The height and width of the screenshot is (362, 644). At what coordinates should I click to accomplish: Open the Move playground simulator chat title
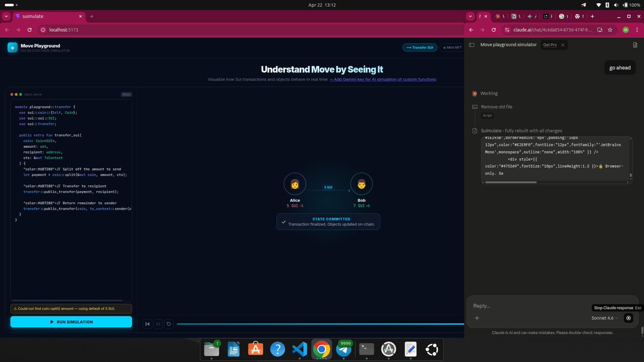(508, 45)
